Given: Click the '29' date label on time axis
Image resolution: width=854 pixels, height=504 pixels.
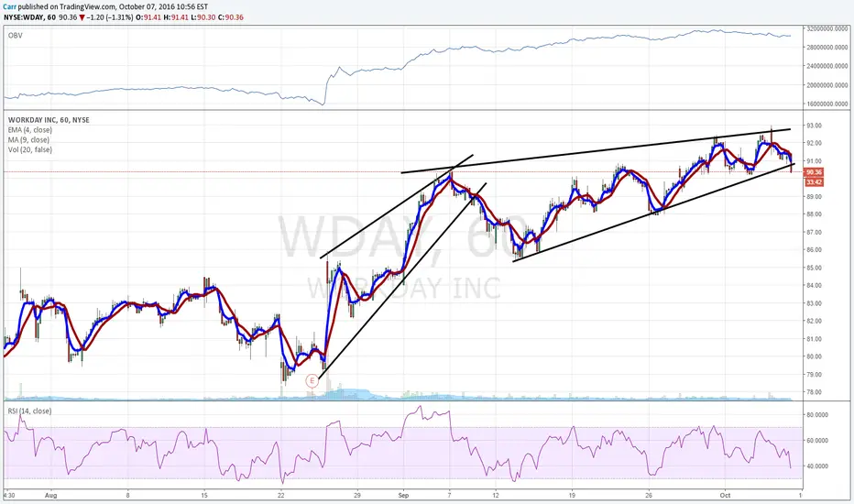Looking at the screenshot, I should point(357,495).
